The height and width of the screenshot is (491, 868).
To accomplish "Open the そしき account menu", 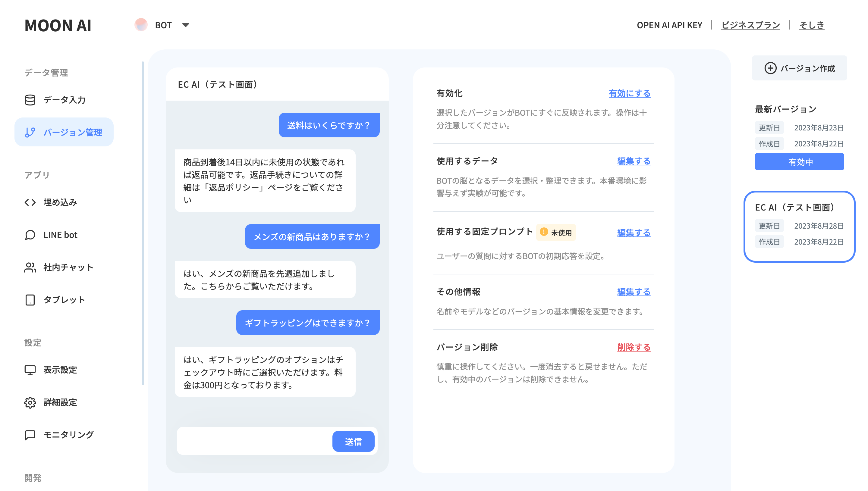I will click(811, 25).
